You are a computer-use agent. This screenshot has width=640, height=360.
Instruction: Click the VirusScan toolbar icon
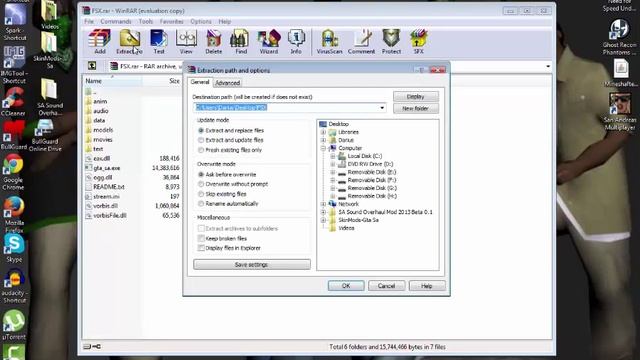329,42
